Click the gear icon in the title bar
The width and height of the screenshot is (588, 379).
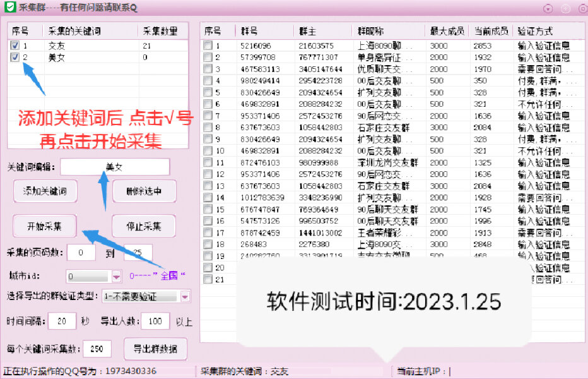tap(582, 8)
